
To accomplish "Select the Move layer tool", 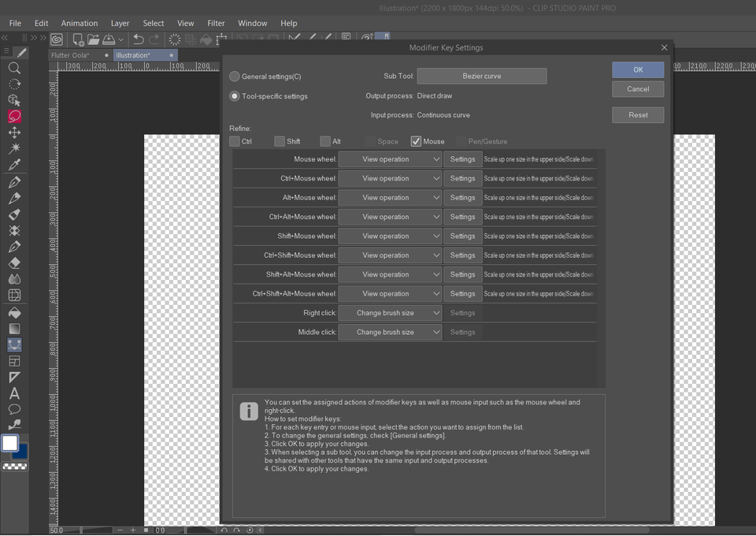I will (14, 132).
